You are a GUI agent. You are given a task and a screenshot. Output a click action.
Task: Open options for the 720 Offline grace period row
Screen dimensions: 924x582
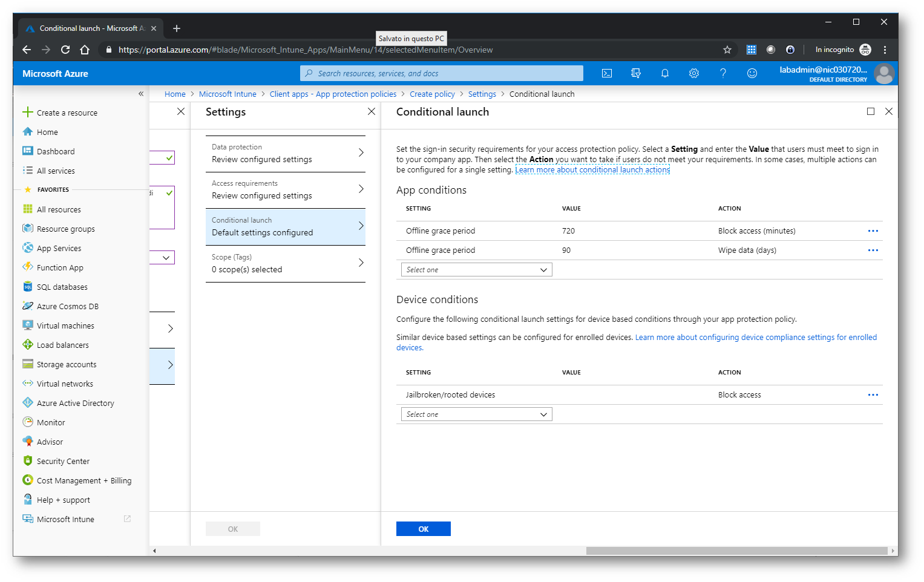(x=873, y=231)
